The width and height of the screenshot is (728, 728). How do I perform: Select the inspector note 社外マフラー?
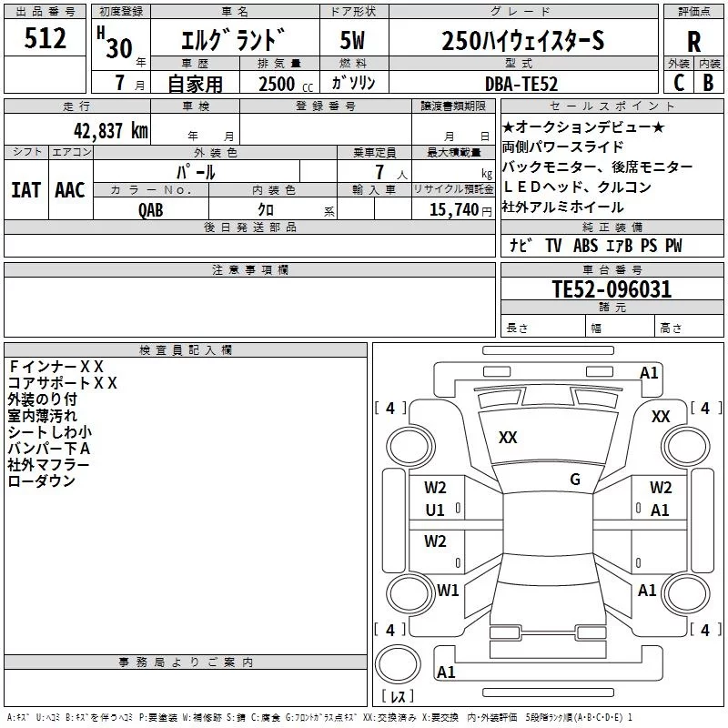click(49, 464)
